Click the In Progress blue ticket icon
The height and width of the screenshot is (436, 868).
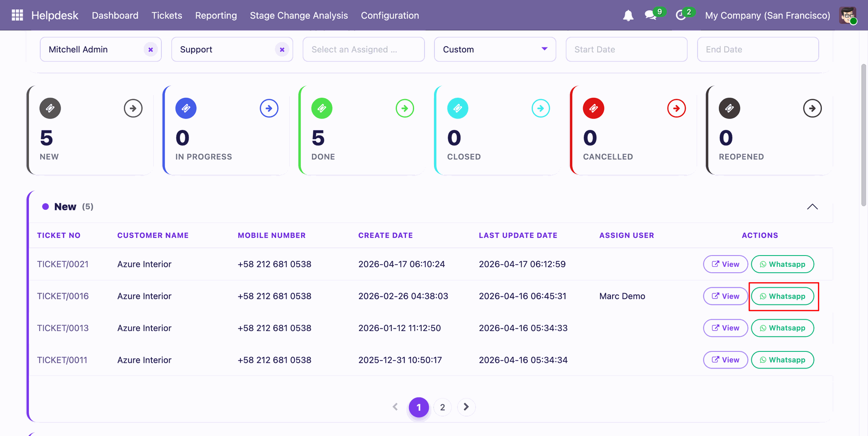tap(186, 109)
